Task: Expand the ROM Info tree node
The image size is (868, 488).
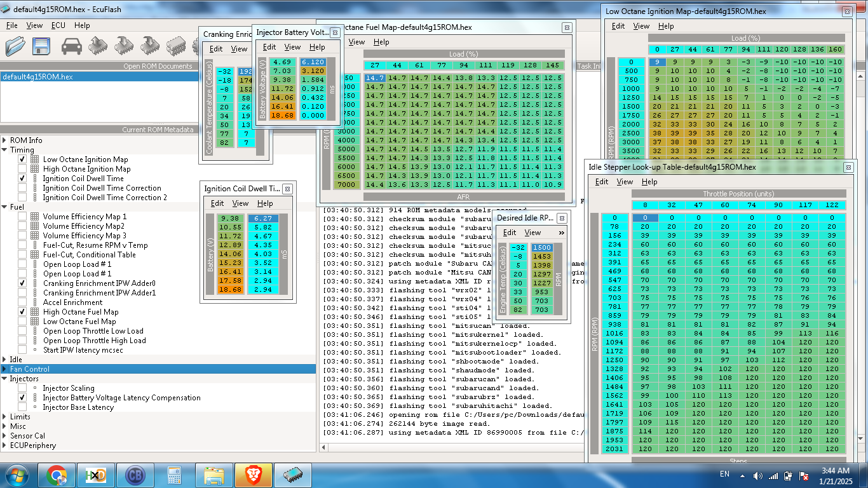Action: (4, 140)
